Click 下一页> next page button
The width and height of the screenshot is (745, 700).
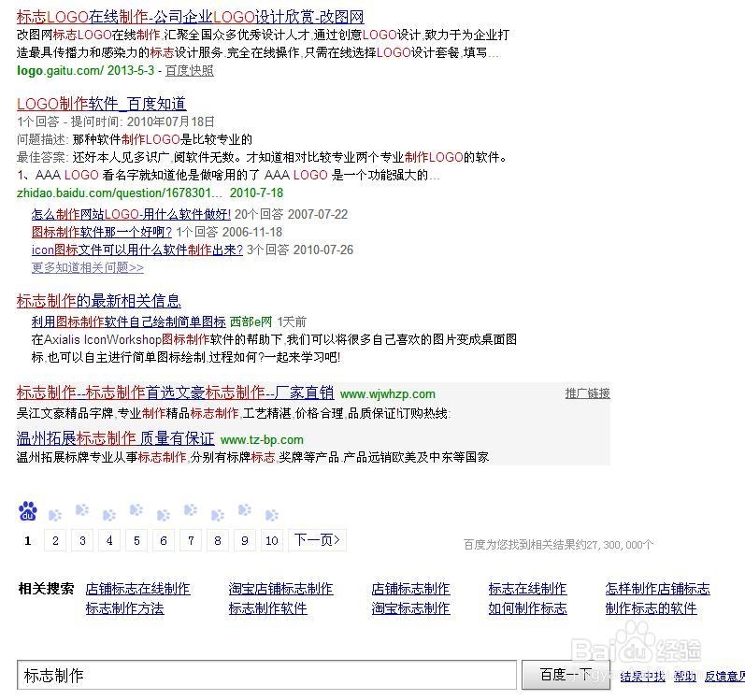pos(317,540)
